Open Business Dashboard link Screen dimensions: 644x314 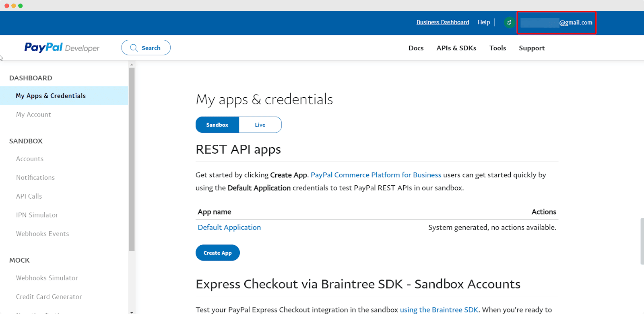click(443, 22)
